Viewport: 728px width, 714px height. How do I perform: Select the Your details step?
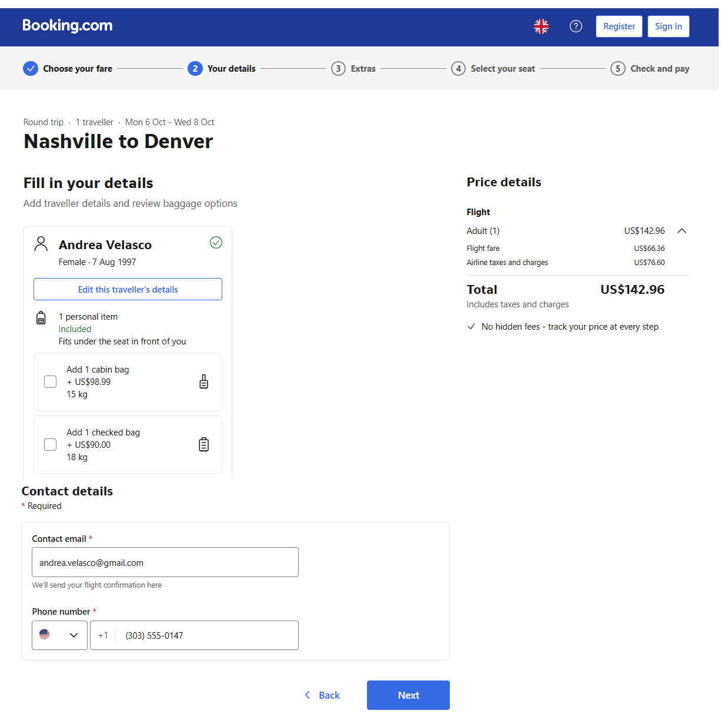(x=222, y=69)
